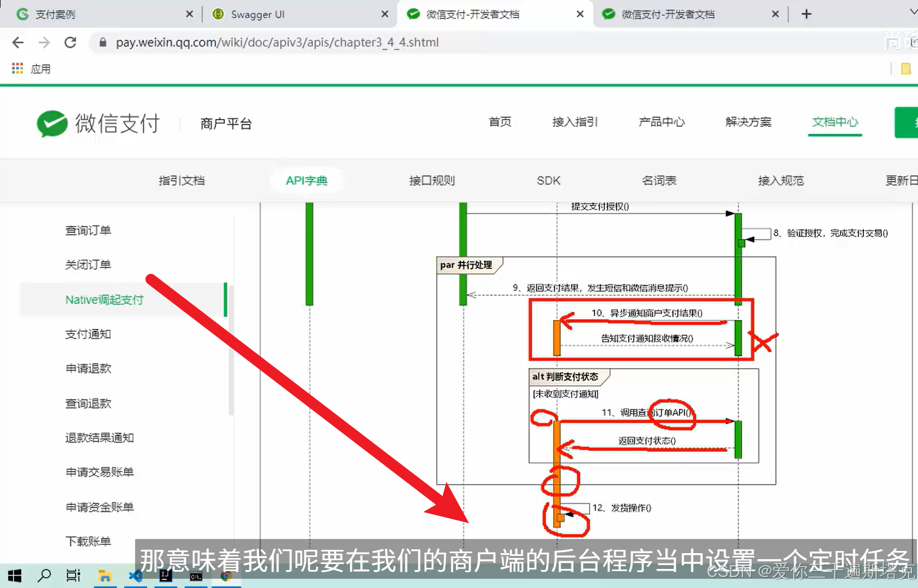This screenshot has width=918, height=588.
Task: Open Visual Studio Code from taskbar
Action: point(135,575)
